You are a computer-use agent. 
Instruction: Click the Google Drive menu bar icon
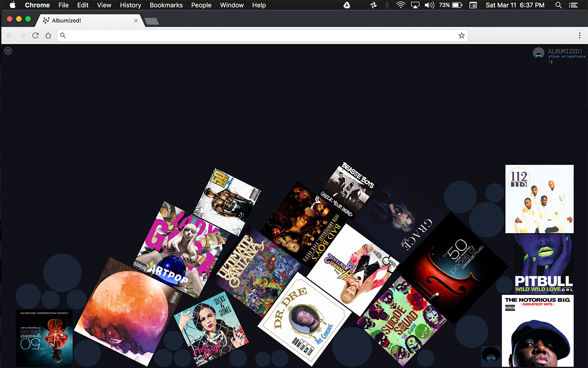[347, 5]
